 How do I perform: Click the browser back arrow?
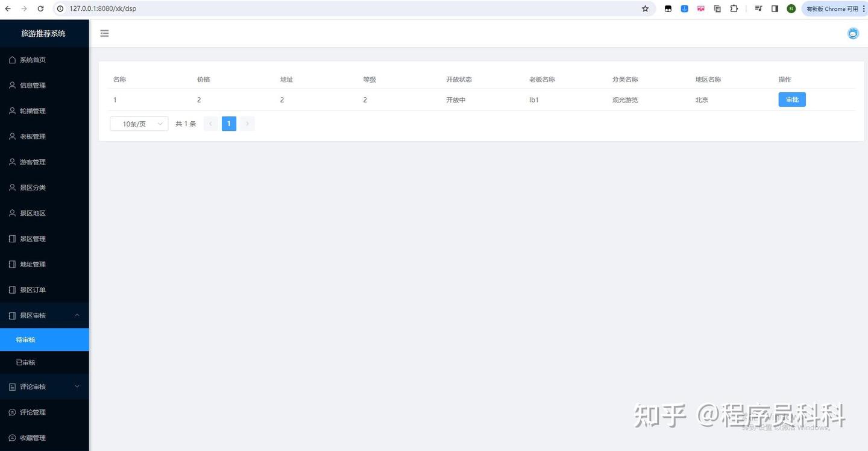8,8
